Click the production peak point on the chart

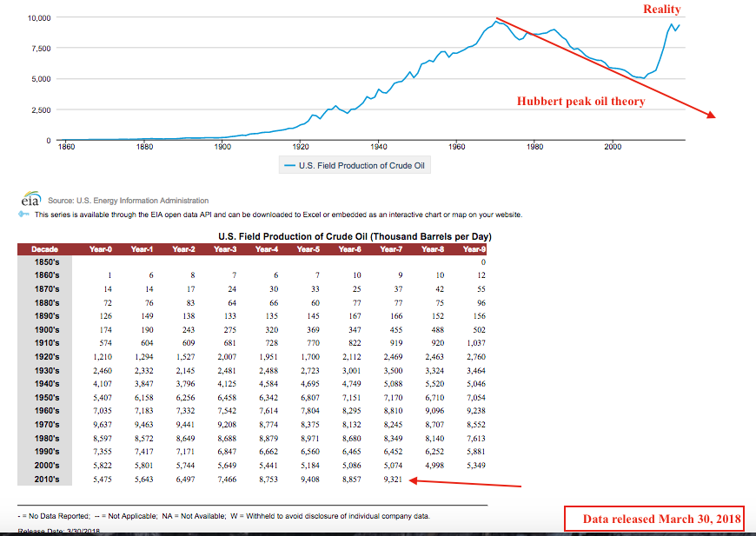point(498,20)
